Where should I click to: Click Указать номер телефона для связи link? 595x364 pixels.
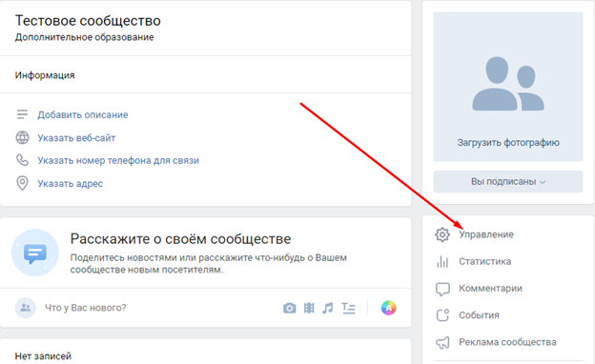118,161
